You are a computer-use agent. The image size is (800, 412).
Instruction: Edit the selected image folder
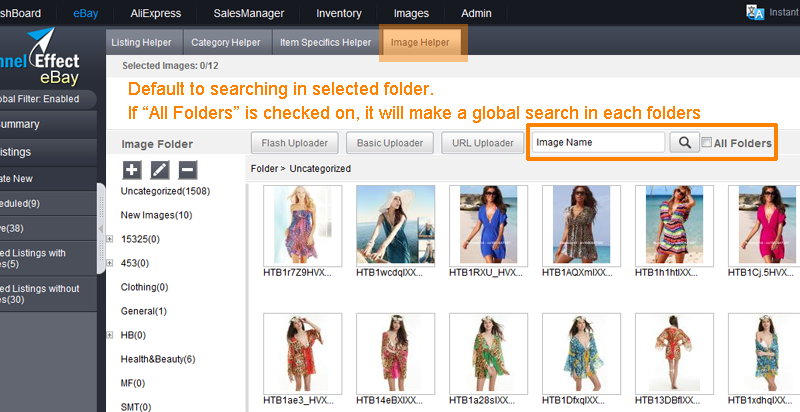[x=160, y=170]
